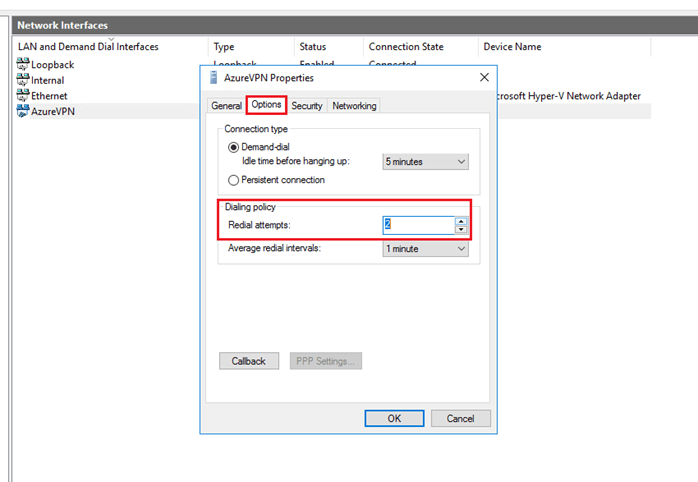Screen dimensions: 698x482
Task: Close the AzureVPN Properties dialog
Action: [484, 77]
